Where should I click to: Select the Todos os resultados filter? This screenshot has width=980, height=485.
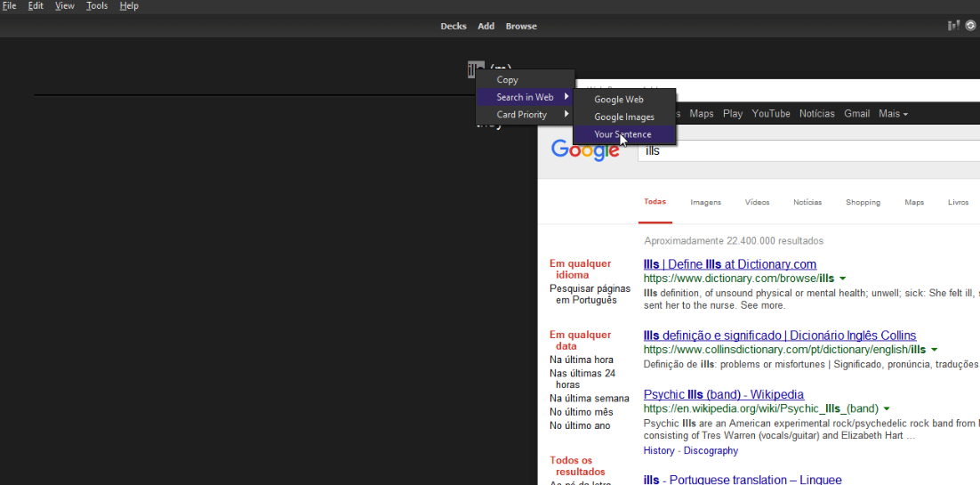coord(577,465)
